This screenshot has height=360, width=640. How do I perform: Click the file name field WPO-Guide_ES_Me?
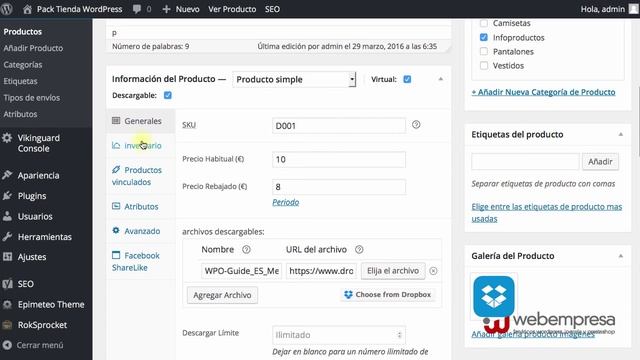tap(241, 271)
